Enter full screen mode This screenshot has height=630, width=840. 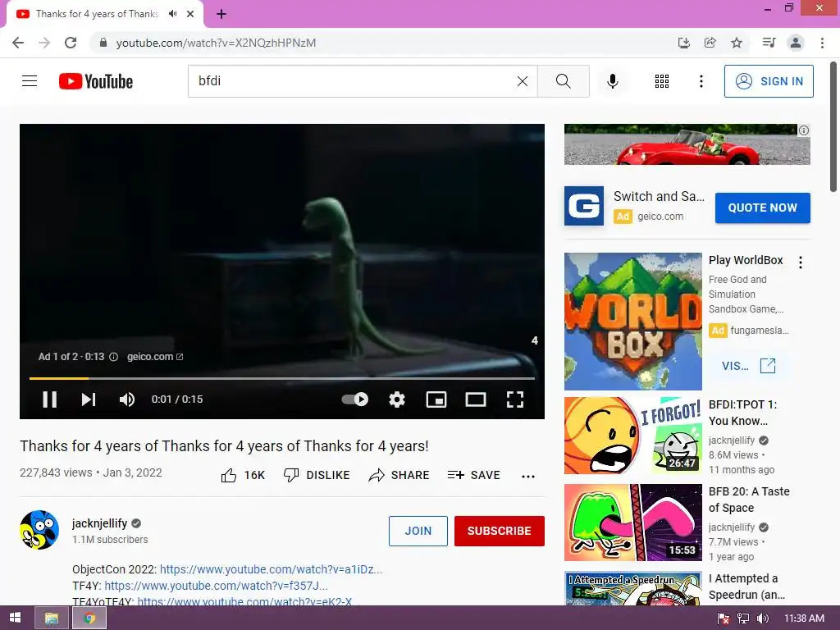pos(515,399)
